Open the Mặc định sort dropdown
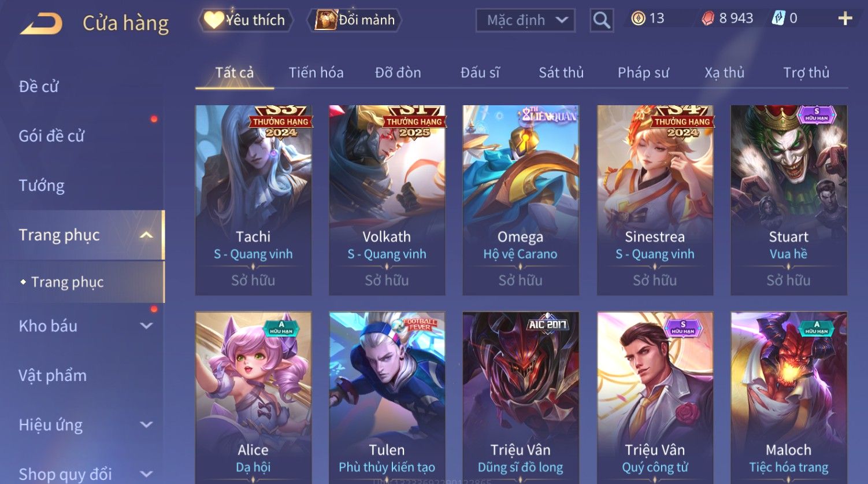The width and height of the screenshot is (868, 484). coord(525,21)
